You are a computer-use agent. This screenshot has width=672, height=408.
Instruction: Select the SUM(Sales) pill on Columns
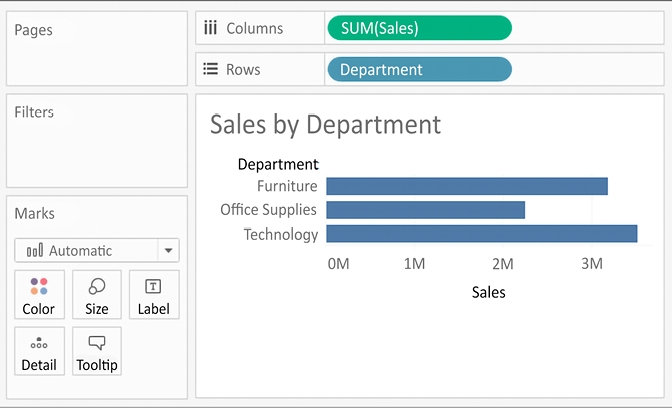coord(419,28)
